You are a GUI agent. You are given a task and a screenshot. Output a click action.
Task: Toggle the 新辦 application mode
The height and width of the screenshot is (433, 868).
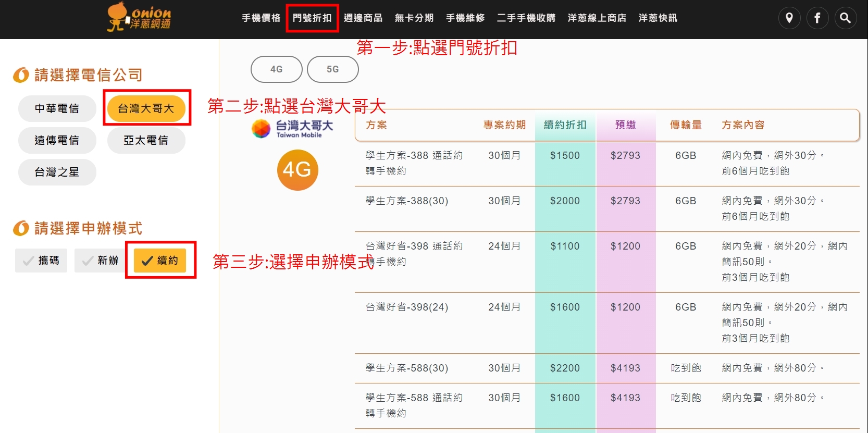(x=101, y=261)
